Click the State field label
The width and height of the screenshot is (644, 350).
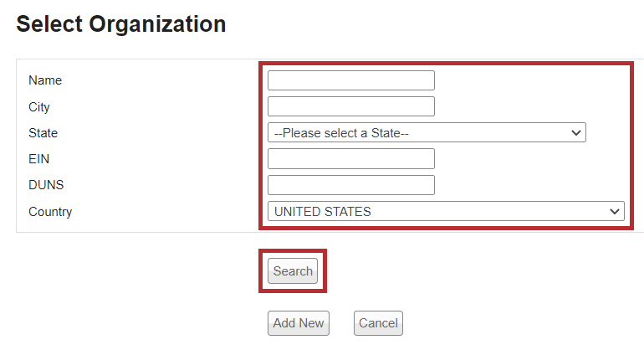pyautogui.click(x=43, y=132)
